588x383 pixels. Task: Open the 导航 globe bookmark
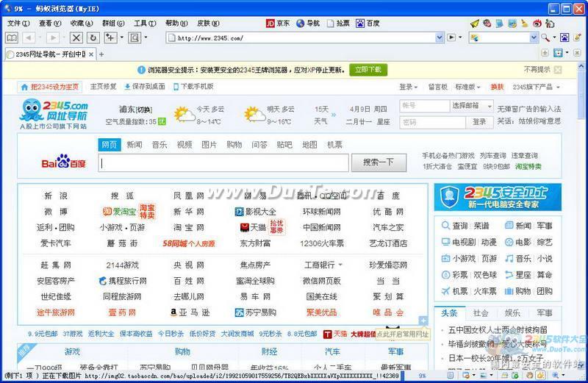pyautogui.click(x=307, y=24)
